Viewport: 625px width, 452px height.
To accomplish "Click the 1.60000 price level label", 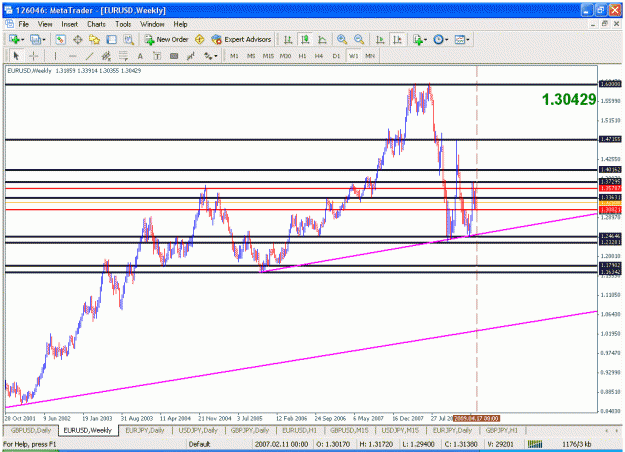I will (x=610, y=84).
